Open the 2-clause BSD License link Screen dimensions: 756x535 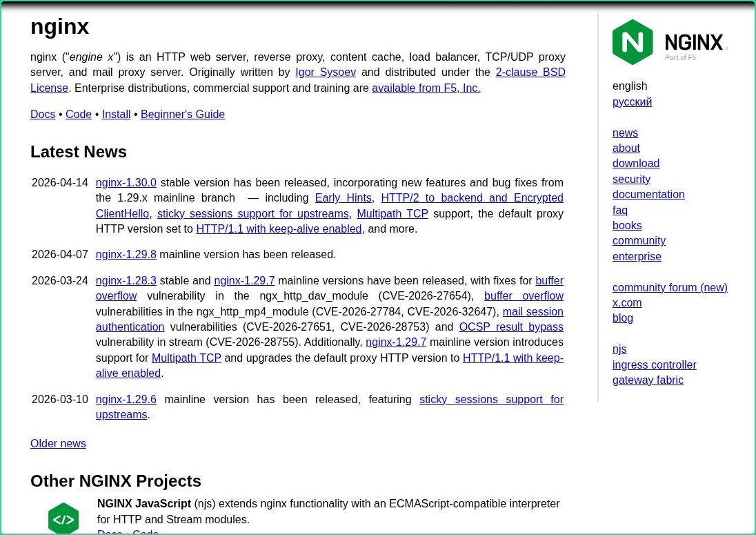tap(530, 72)
